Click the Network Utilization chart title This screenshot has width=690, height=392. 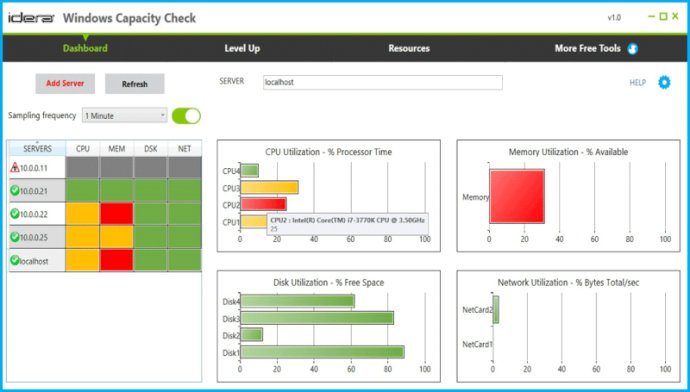pyautogui.click(x=568, y=282)
